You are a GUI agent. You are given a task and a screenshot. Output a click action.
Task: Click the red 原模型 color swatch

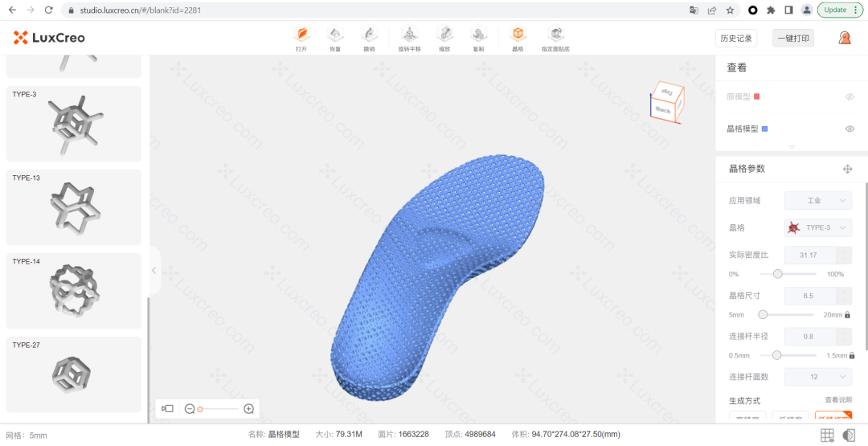point(757,97)
